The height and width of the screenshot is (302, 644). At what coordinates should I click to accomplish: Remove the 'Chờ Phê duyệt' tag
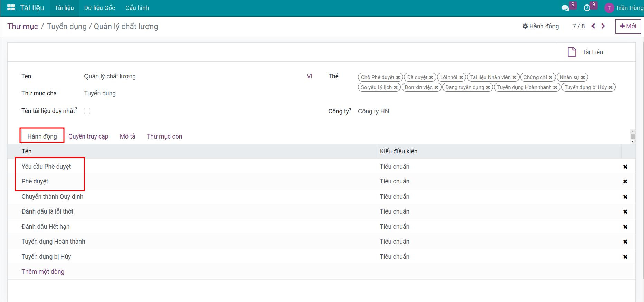[398, 77]
